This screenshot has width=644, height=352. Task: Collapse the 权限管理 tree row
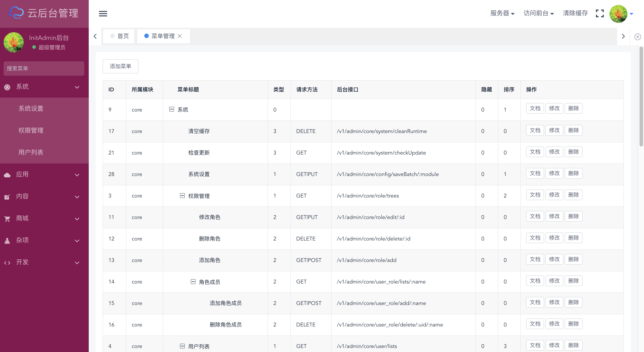pos(182,196)
